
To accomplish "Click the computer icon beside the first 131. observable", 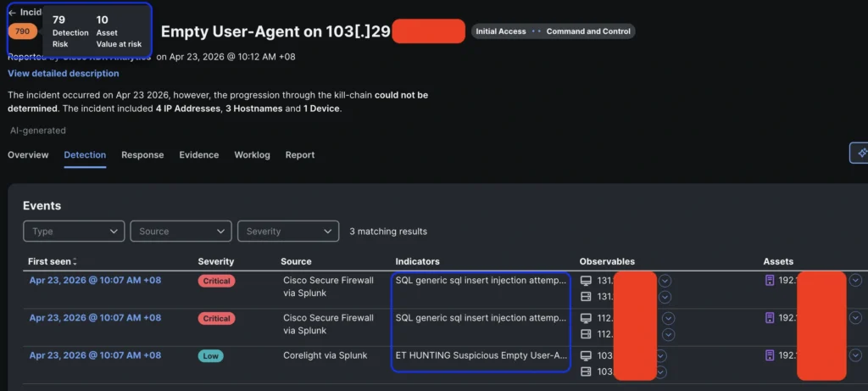I will [x=586, y=281].
